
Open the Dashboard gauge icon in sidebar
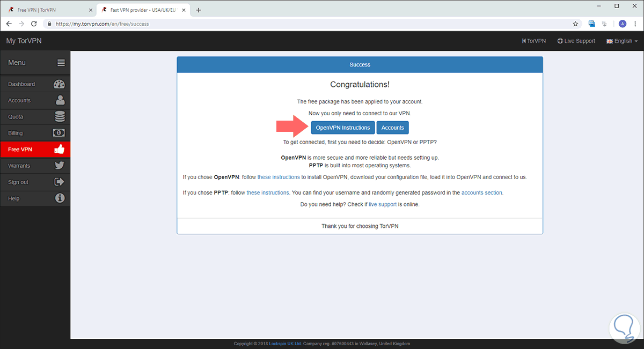pyautogui.click(x=59, y=84)
